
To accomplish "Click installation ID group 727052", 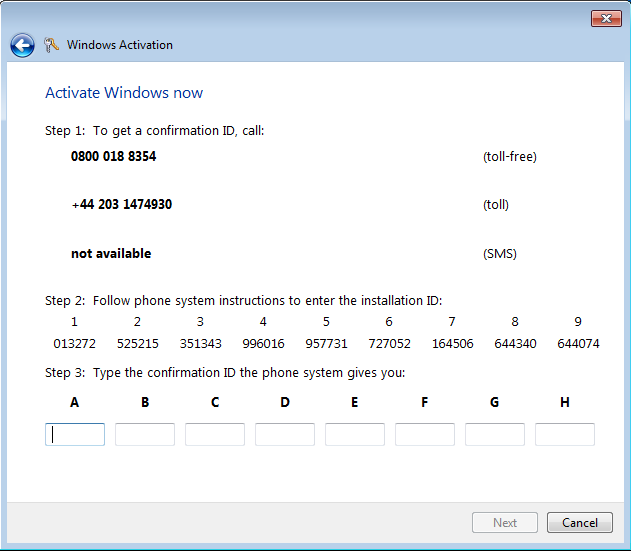I will tap(390, 344).
